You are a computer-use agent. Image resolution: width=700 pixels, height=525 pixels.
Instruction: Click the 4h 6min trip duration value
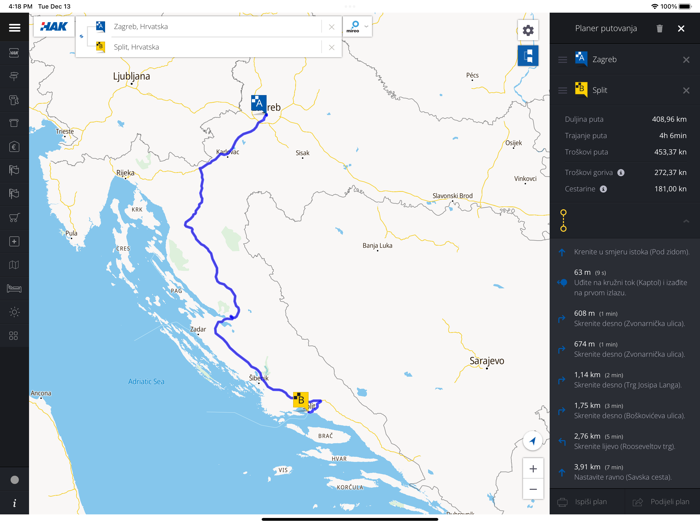click(x=673, y=136)
